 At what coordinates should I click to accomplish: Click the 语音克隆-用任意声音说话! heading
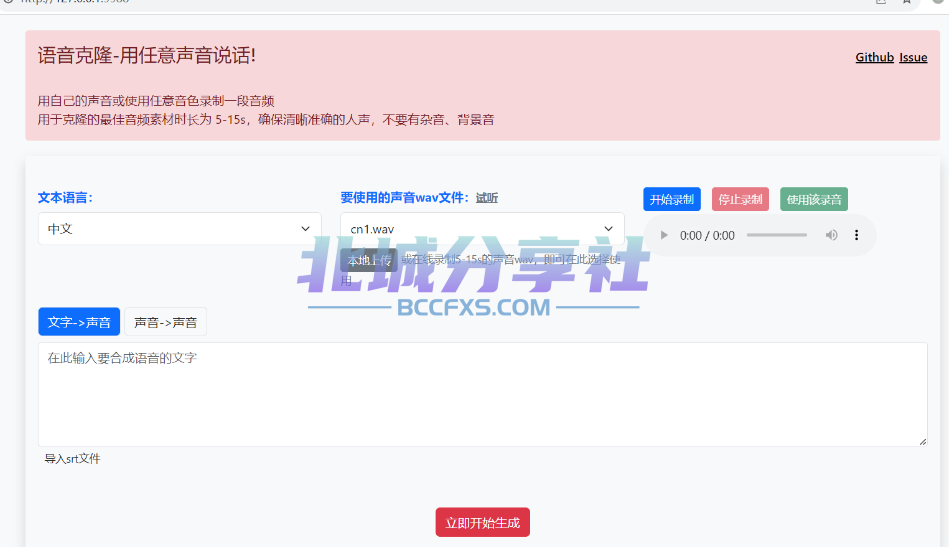click(x=146, y=56)
